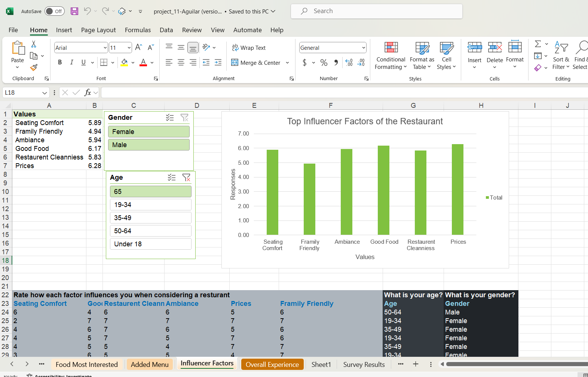The height and width of the screenshot is (377, 588).
Task: Click multi-select icon on Gender slicer
Action: coord(170,118)
